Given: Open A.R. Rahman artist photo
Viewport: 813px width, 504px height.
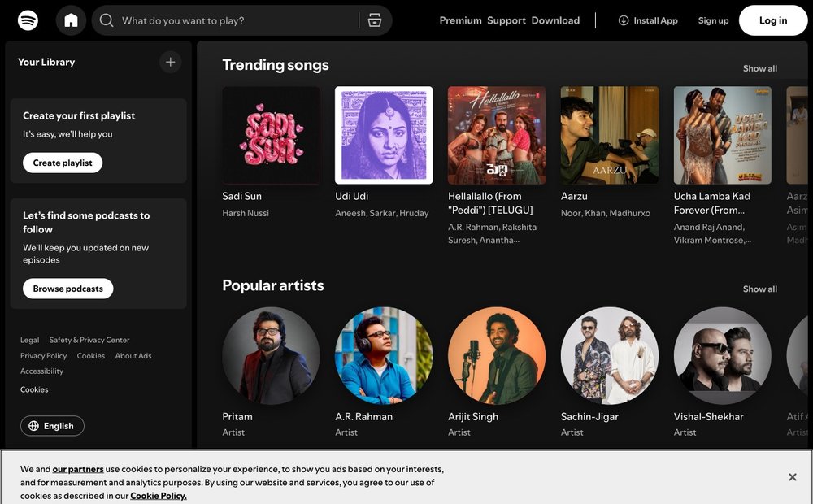Looking at the screenshot, I should point(384,356).
